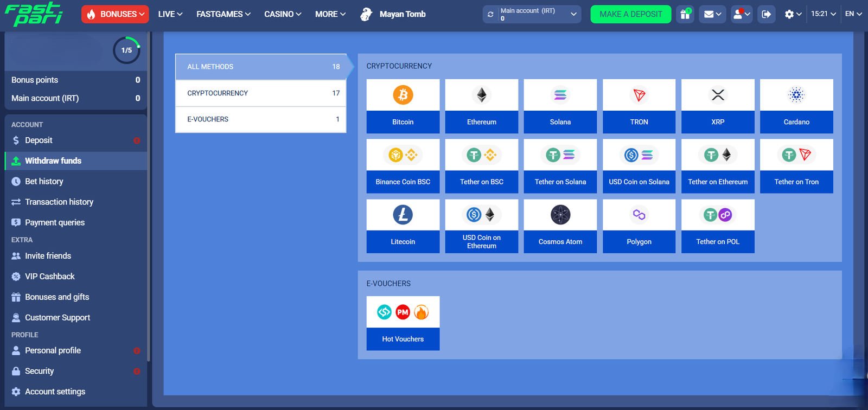Filter by Cryptocurrency methods tab
868x410 pixels.
coord(260,93)
